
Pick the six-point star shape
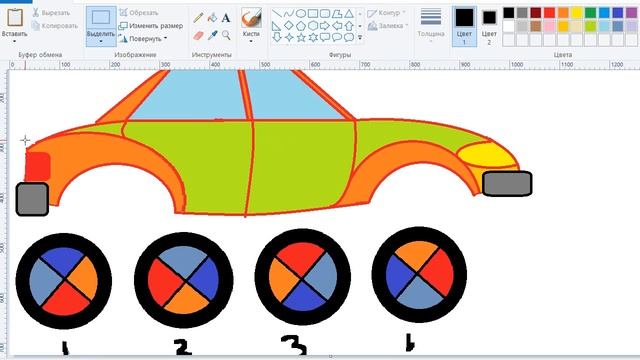313,38
